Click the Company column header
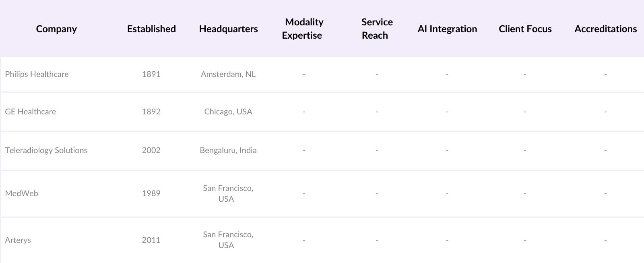 pyautogui.click(x=56, y=29)
